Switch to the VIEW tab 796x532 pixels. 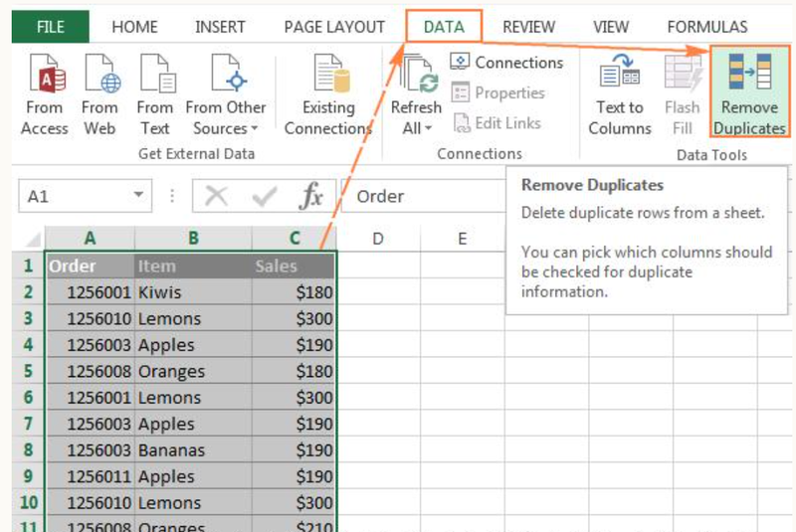click(x=611, y=27)
